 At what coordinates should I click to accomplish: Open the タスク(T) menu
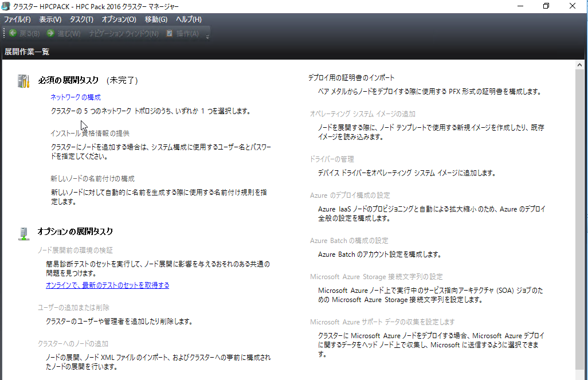click(81, 19)
